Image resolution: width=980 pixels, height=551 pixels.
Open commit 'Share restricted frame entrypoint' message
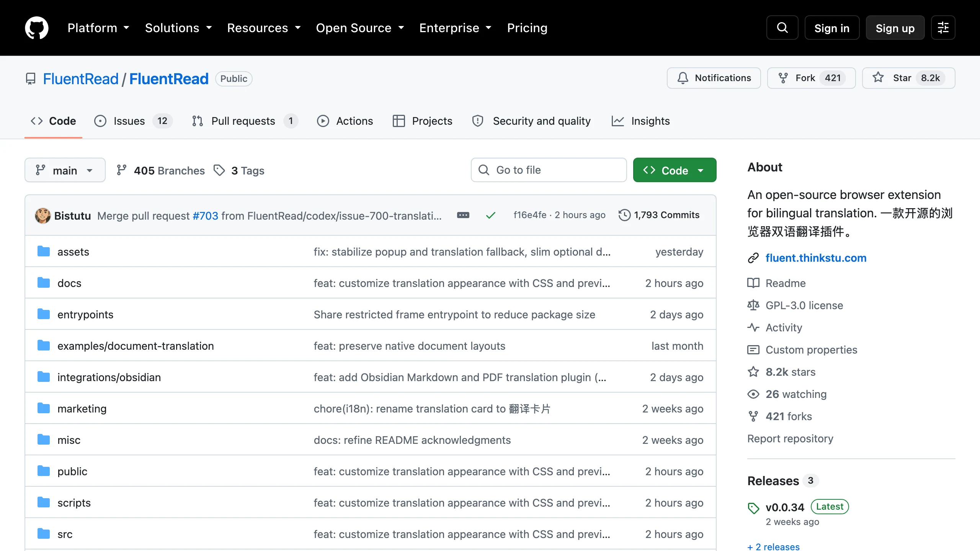click(454, 315)
